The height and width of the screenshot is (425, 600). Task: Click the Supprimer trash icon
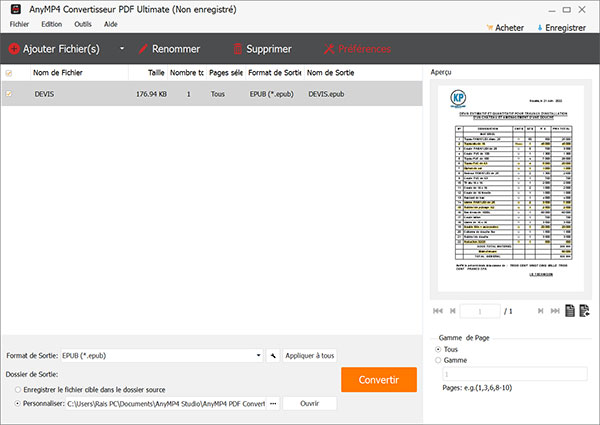[x=238, y=49]
